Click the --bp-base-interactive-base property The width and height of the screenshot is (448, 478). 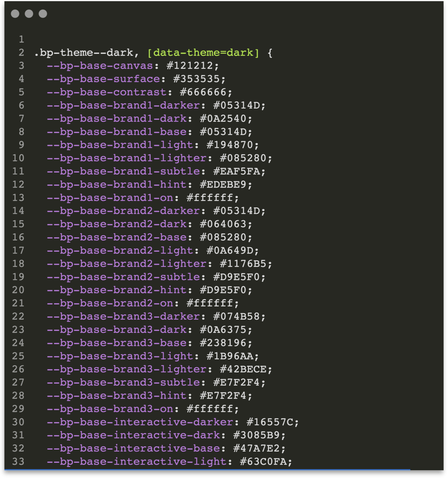133,448
